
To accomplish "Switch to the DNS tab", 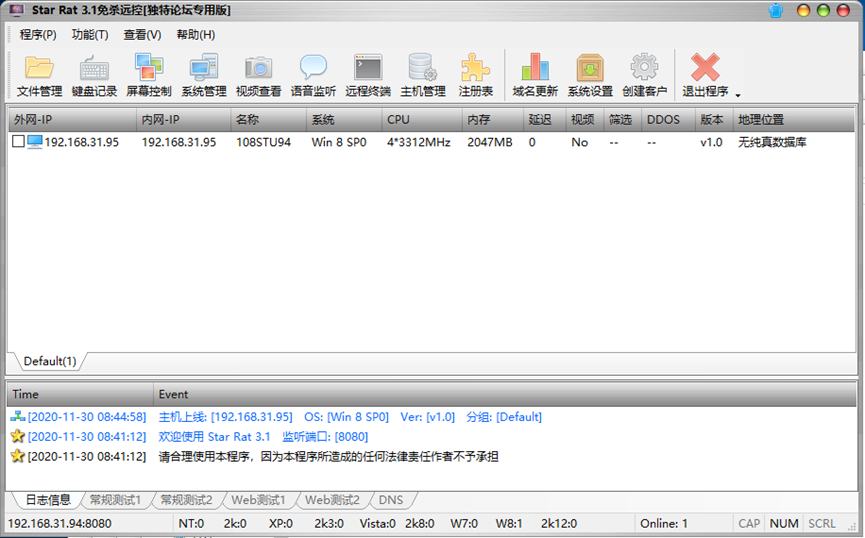I will 391,500.
